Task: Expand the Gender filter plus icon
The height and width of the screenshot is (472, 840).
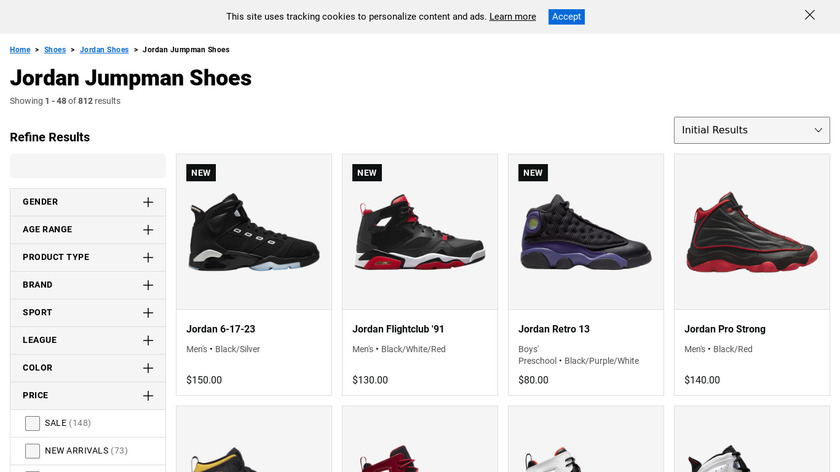Action: pyautogui.click(x=148, y=202)
